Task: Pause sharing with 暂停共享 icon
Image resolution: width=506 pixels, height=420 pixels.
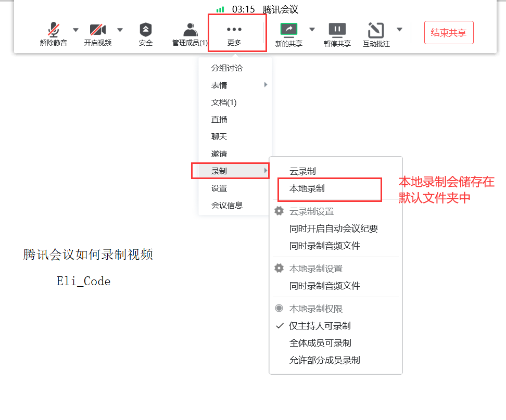Action: pyautogui.click(x=337, y=29)
